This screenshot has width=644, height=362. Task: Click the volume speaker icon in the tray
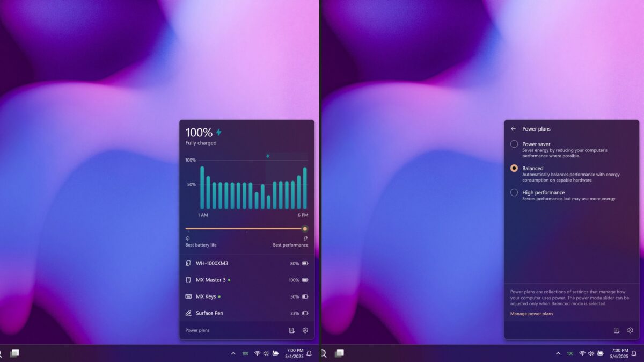(266, 353)
